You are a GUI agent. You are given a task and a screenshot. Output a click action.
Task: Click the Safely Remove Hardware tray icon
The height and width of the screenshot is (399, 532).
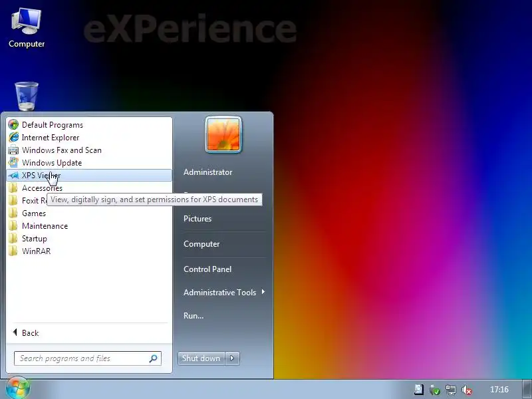coord(435,390)
